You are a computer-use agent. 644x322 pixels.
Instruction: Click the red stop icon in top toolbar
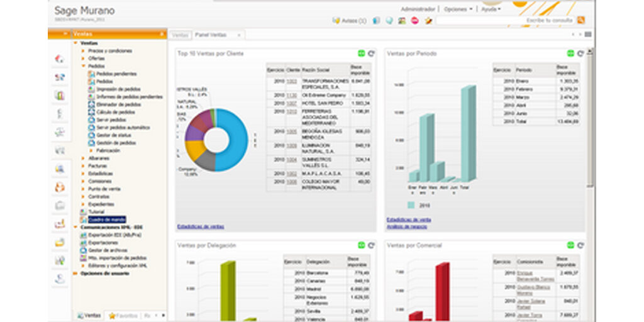pyautogui.click(x=414, y=21)
